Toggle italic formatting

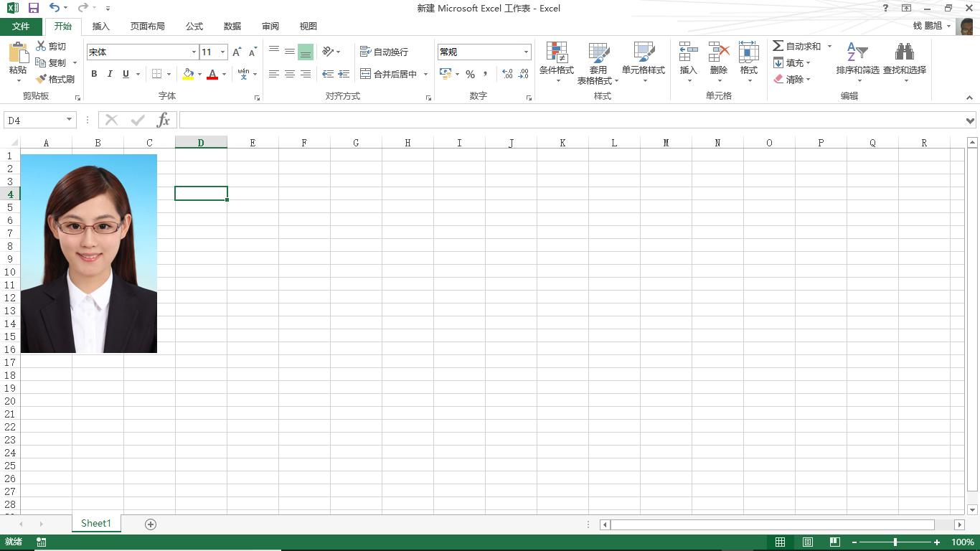tap(109, 74)
